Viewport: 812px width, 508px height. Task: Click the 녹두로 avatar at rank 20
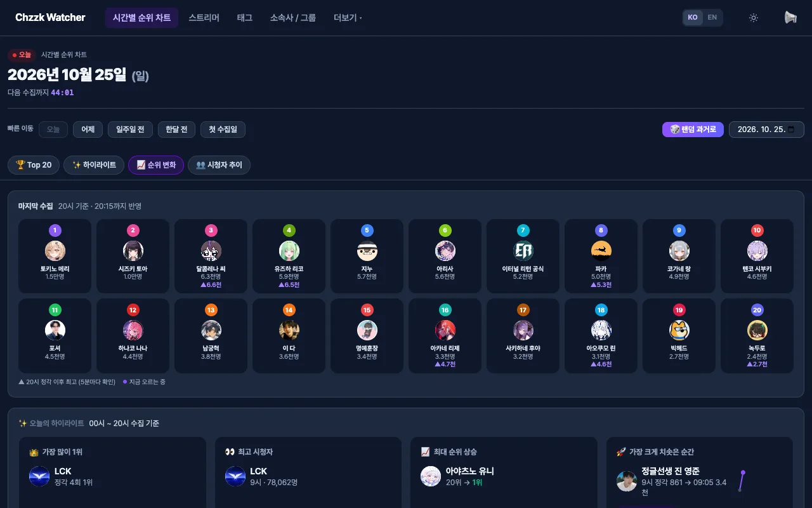pos(757,330)
